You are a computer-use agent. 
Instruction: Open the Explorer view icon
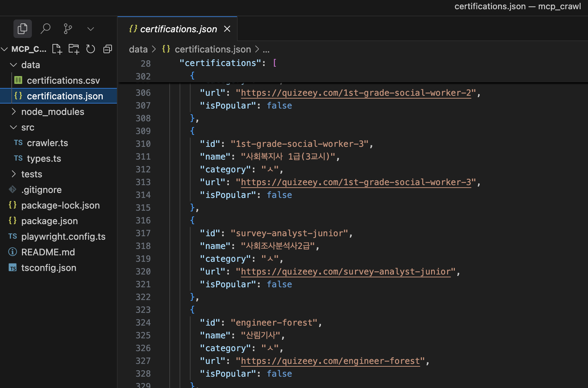coord(22,29)
